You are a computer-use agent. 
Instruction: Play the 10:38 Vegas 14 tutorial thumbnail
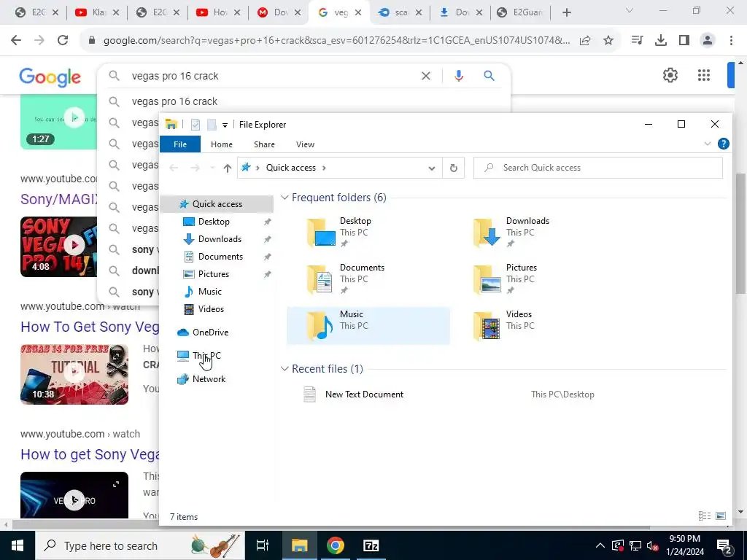74,374
